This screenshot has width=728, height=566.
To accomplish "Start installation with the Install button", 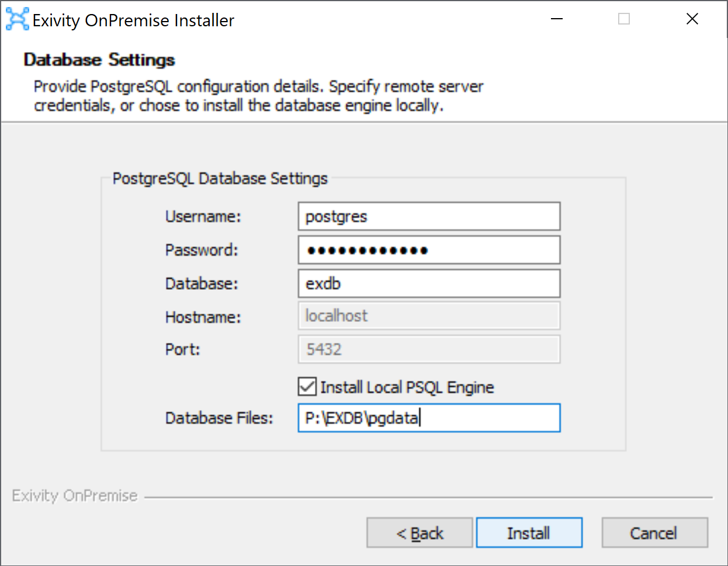I will click(529, 533).
